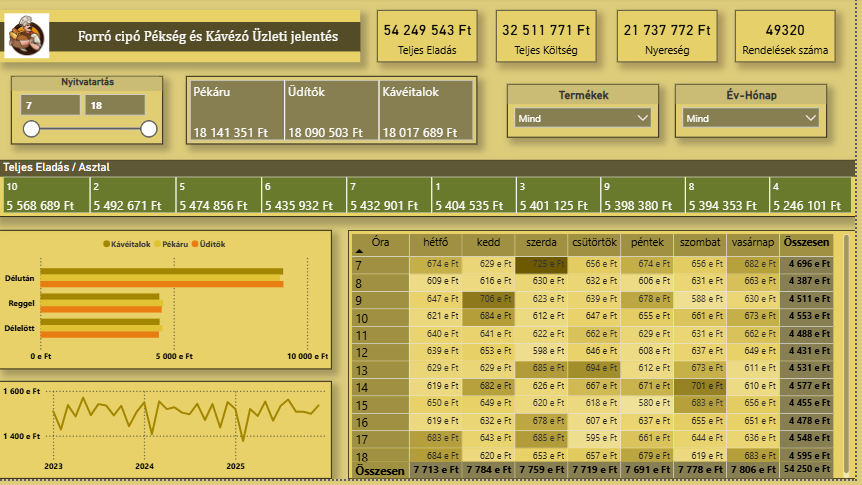Click the szerda column header
Image resolution: width=862 pixels, height=485 pixels.
tap(541, 242)
